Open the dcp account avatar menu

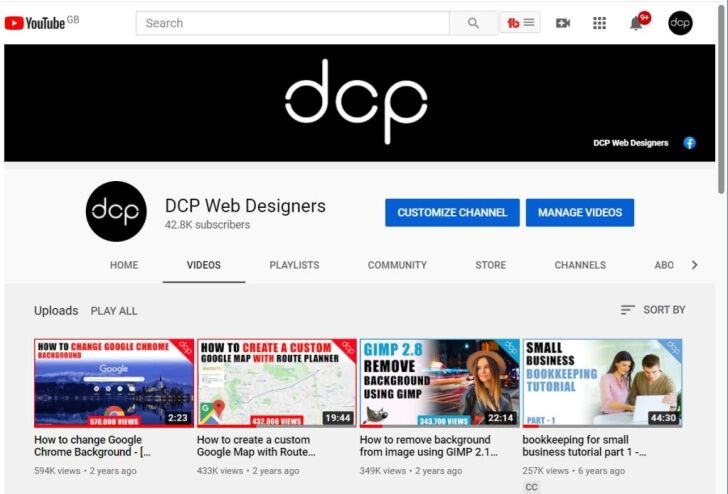680,23
